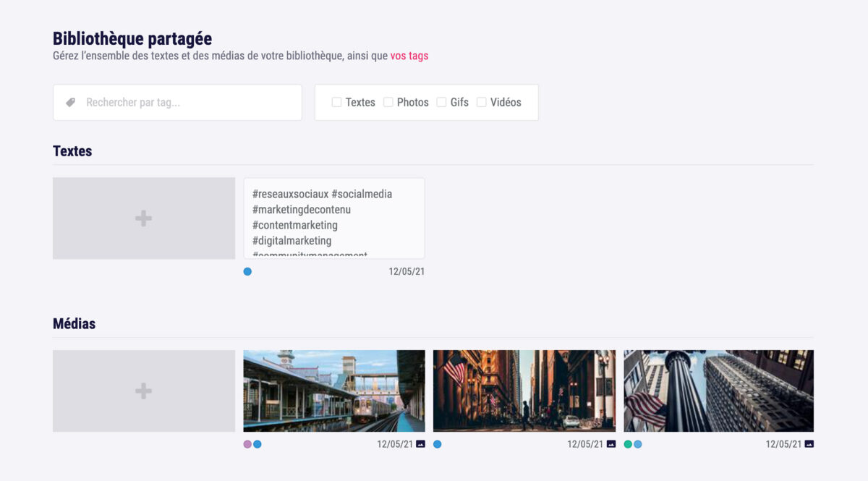Open the train station photo thumbnail

pos(334,391)
